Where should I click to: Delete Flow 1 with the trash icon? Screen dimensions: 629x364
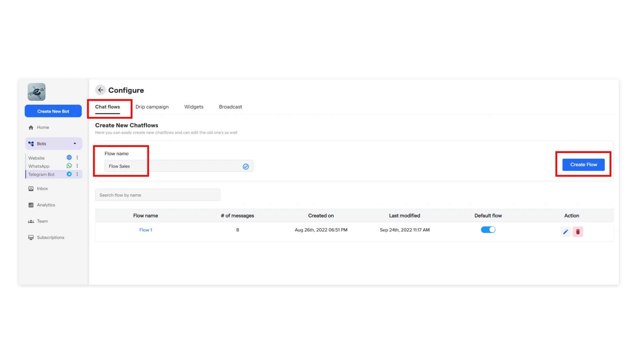[578, 232]
